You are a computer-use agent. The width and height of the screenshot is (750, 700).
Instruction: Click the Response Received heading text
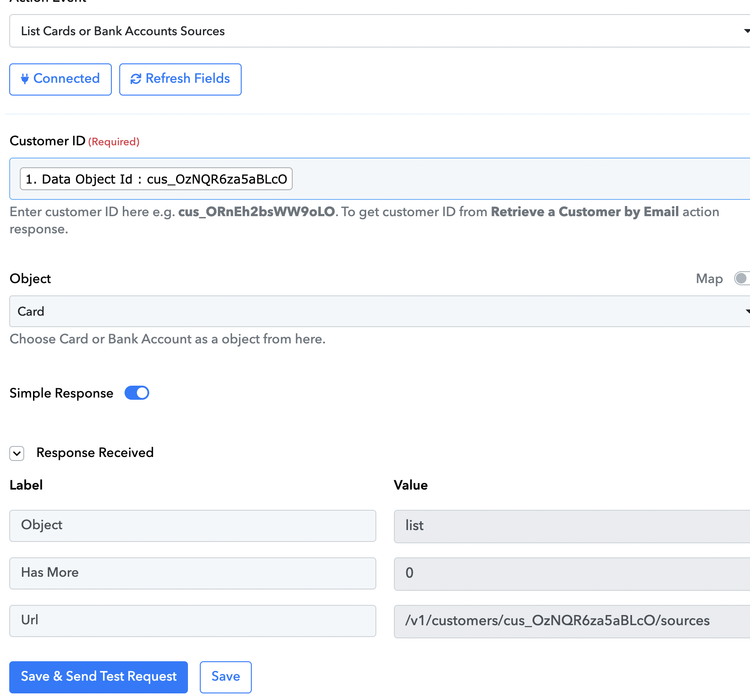point(95,453)
